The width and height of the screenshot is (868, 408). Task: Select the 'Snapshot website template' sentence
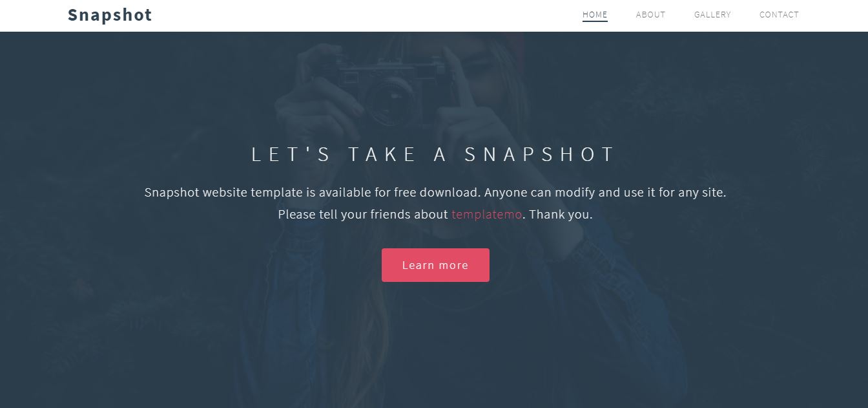click(x=435, y=193)
